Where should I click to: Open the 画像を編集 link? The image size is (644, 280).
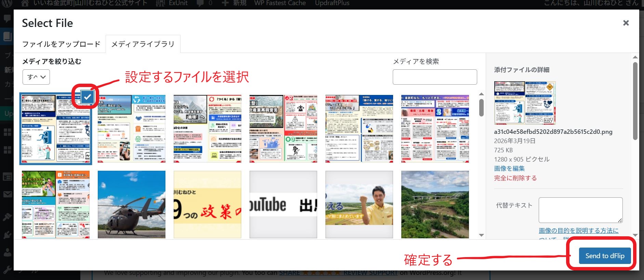(x=509, y=168)
